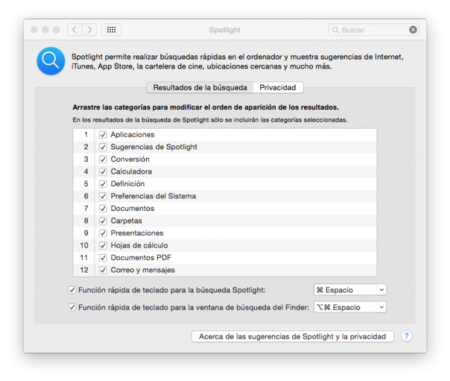Open the ⌘ Espacio shortcut dropdown
Viewport: 450px width, 381px height.
tap(350, 290)
